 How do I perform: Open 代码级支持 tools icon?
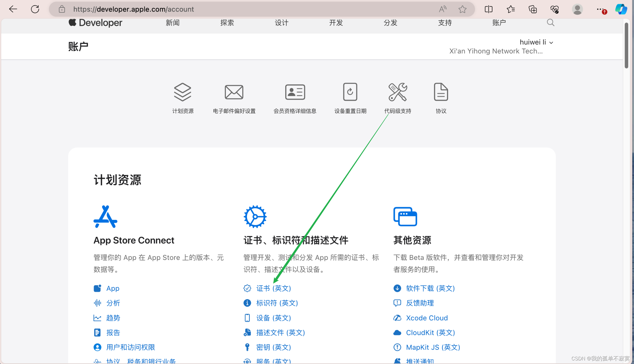[398, 92]
